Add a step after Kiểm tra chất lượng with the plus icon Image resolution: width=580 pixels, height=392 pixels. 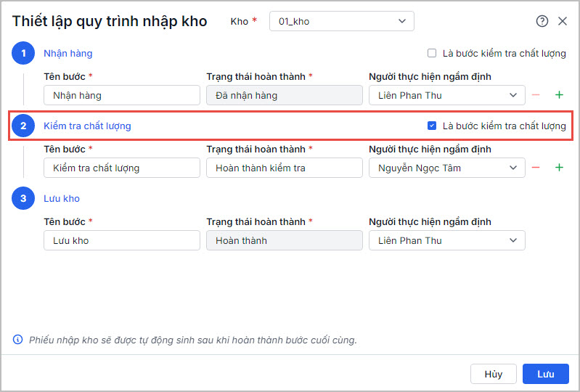pyautogui.click(x=559, y=168)
